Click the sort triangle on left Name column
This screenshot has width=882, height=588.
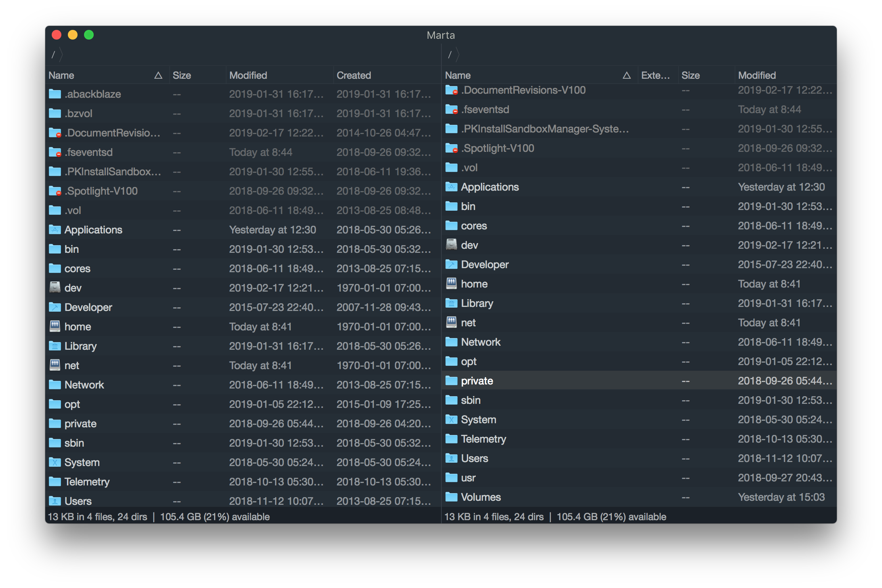tap(158, 75)
